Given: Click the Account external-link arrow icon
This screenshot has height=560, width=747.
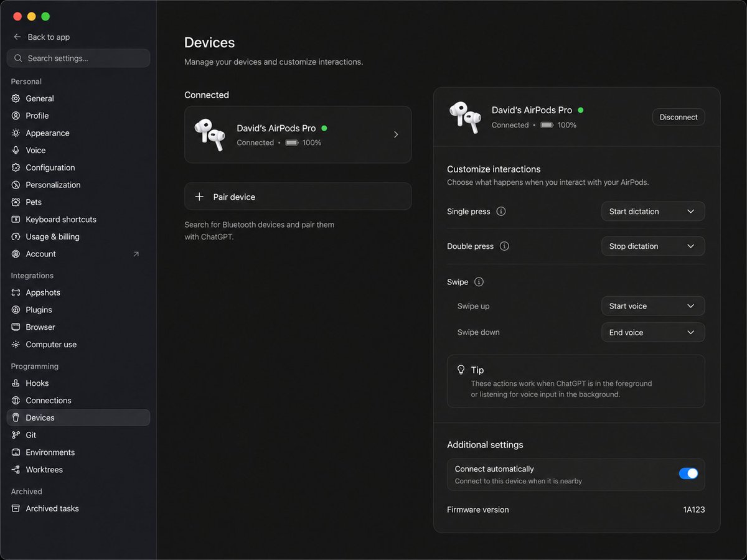Looking at the screenshot, I should tap(136, 254).
